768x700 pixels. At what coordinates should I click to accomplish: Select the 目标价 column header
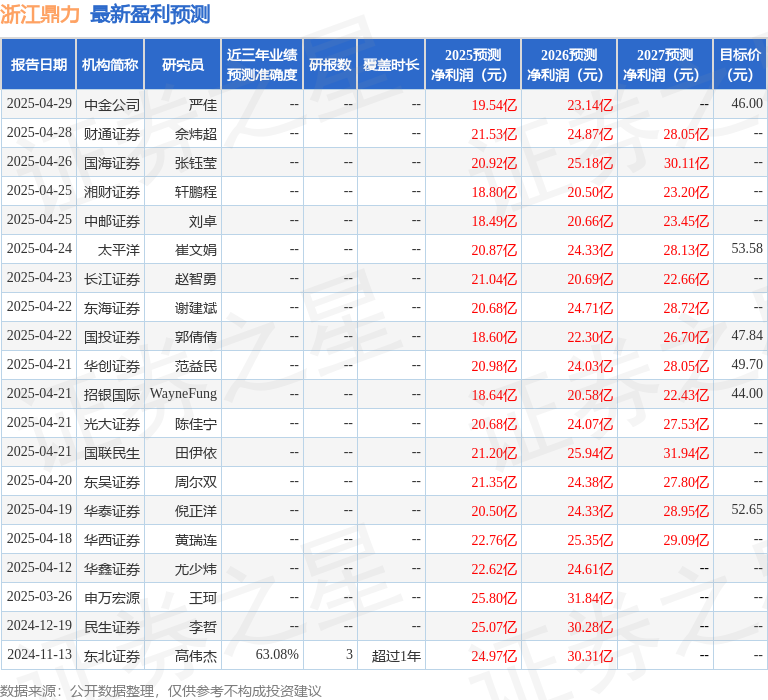point(740,65)
